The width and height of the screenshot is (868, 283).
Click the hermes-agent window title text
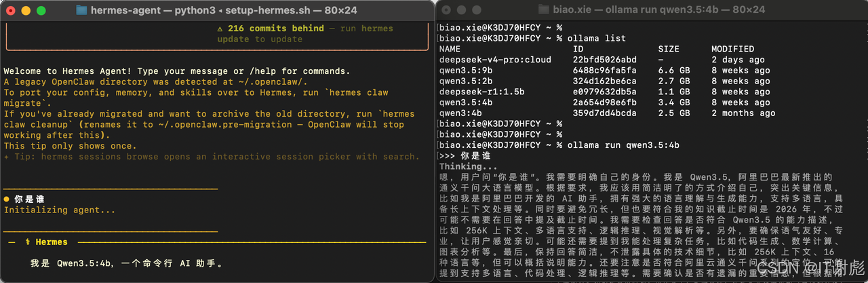coord(224,10)
